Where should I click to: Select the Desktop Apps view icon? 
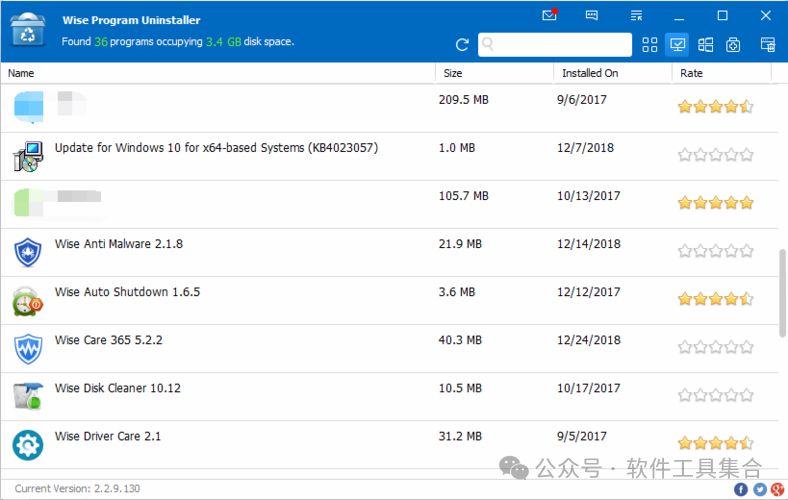677,45
